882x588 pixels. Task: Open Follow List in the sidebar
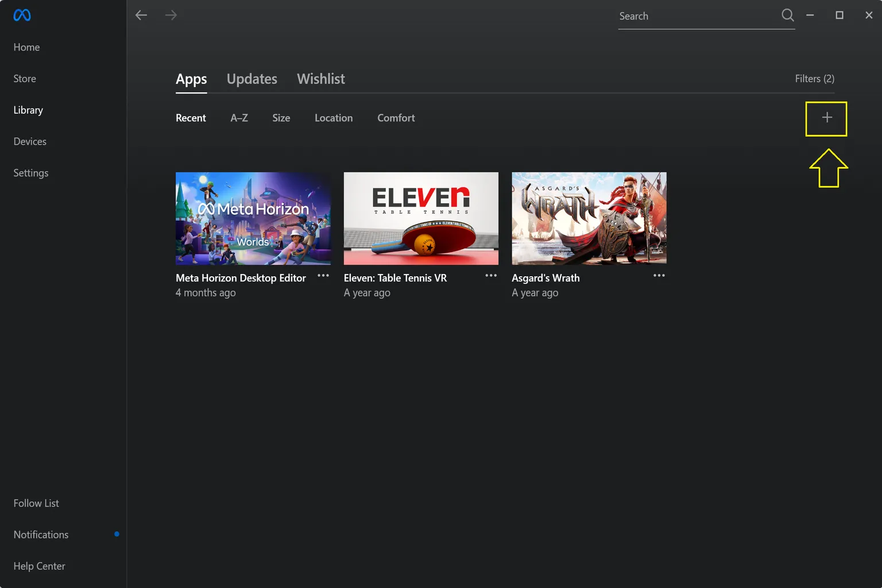coord(36,503)
